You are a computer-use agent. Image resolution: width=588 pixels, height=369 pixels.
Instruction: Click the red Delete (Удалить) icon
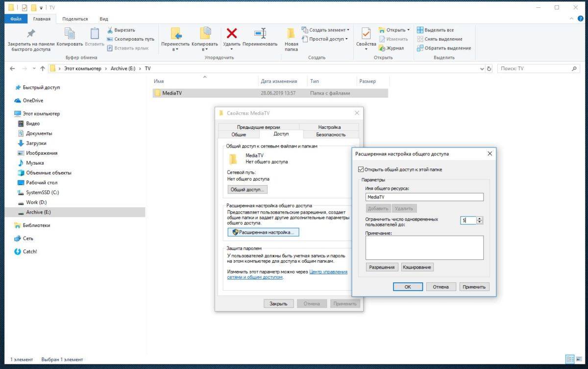pos(231,33)
